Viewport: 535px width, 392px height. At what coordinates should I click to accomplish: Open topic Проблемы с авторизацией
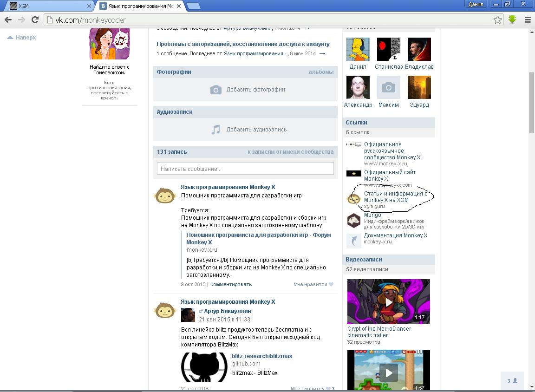[243, 44]
